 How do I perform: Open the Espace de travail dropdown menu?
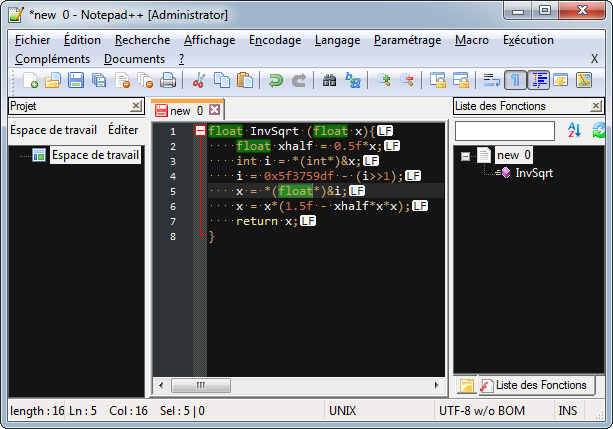[53, 129]
